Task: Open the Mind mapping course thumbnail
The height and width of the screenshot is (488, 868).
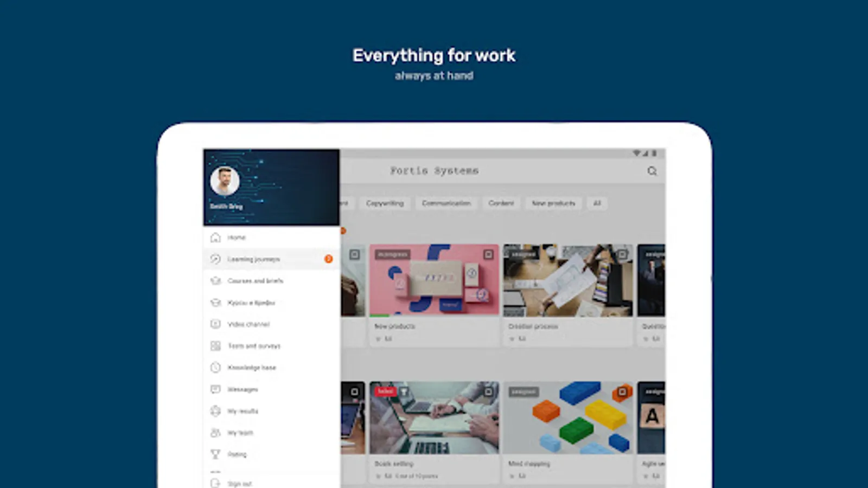Action: (568, 418)
